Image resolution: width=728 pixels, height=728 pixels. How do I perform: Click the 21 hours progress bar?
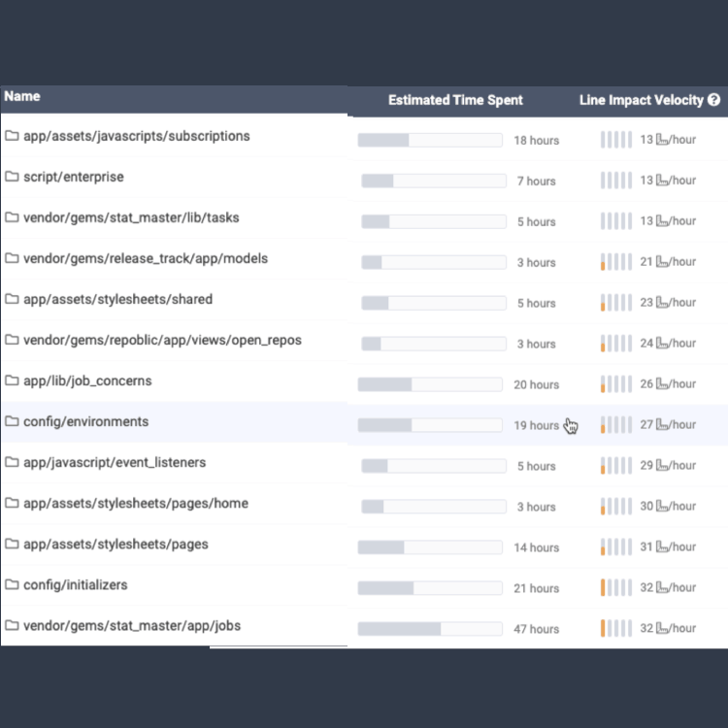(x=430, y=588)
